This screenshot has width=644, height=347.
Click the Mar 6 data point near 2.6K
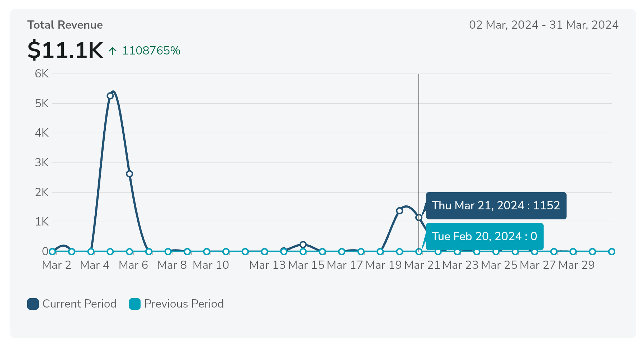click(x=129, y=174)
